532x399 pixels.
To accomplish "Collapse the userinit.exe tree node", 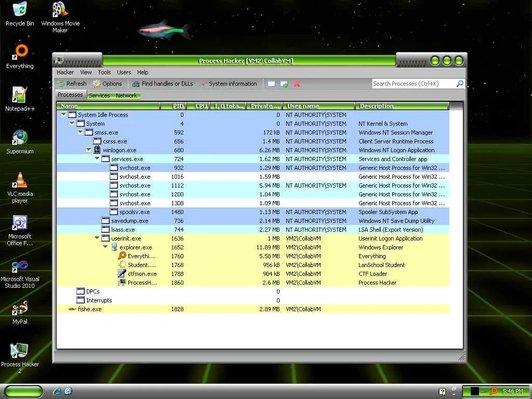I will pos(97,238).
